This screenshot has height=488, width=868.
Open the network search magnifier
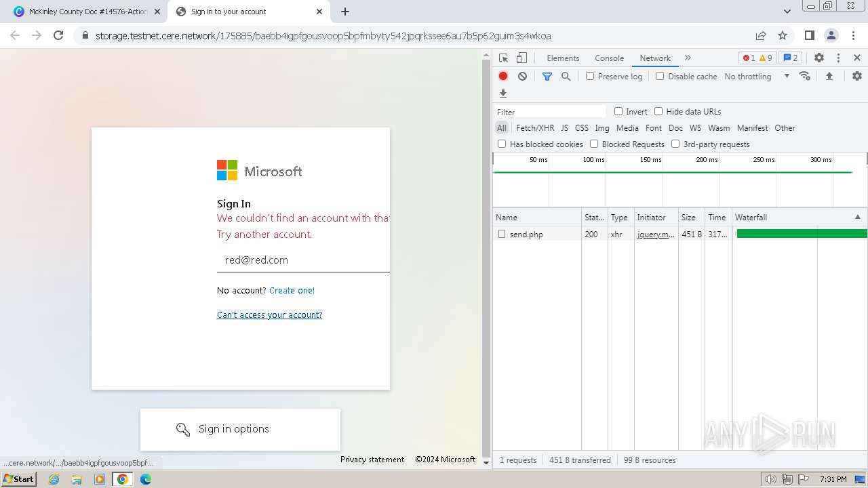click(x=566, y=77)
